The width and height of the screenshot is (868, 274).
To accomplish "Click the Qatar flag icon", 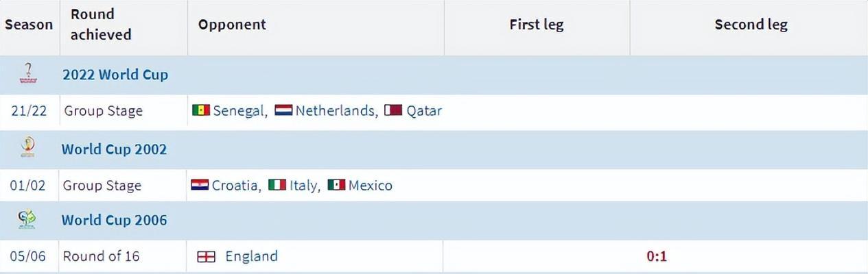I will click(393, 110).
